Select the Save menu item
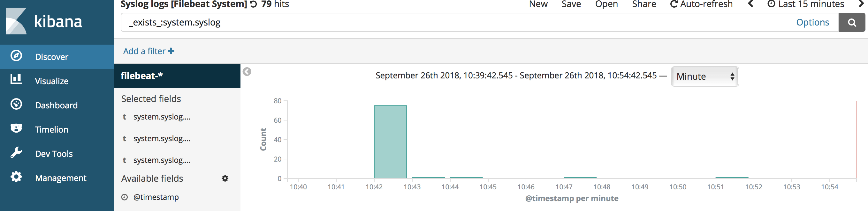Screen dimensions: 868x211 571,4
